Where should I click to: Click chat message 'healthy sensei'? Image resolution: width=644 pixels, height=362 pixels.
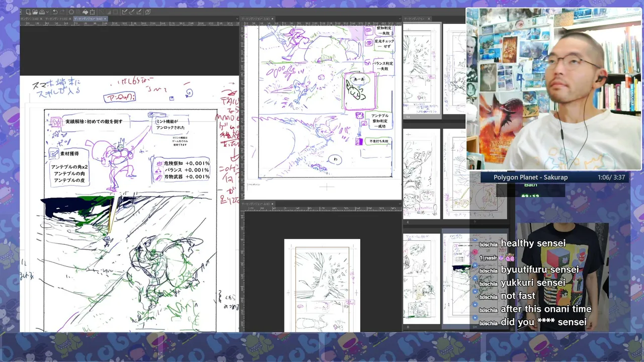pyautogui.click(x=533, y=243)
